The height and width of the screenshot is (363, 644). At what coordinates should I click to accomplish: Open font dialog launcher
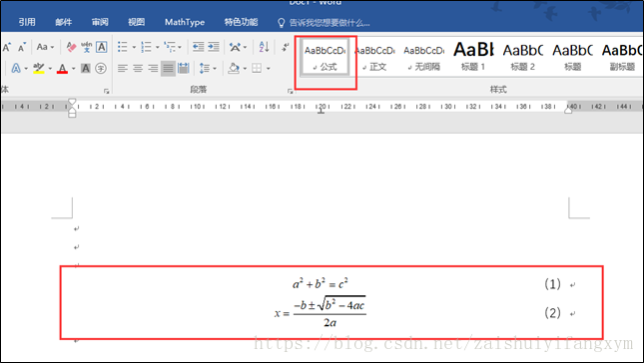click(x=107, y=91)
